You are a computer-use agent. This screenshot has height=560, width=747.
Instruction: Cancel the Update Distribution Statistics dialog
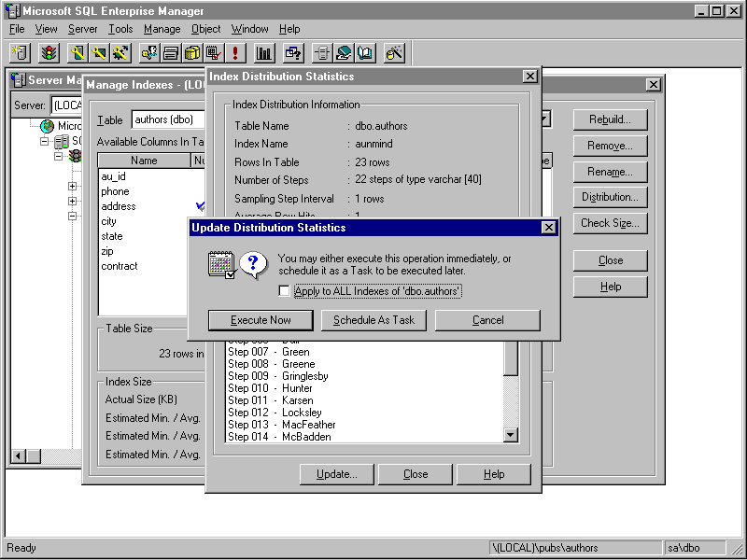pos(487,320)
